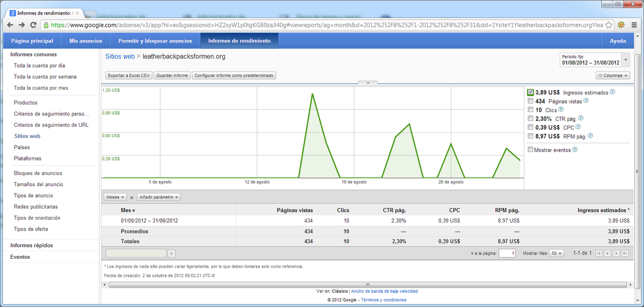Open the Mostrar filas 50 dropdown
Screen dimensions: 644x307
(x=557, y=253)
